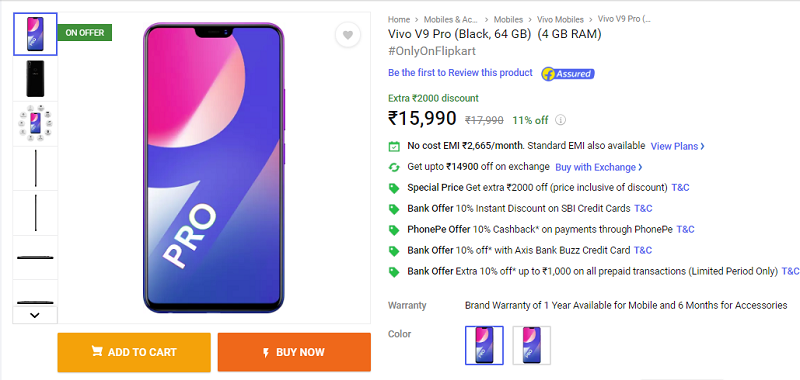Screen dimensions: 800x380
Task: Click the Flipkart Assured badge
Action: (x=568, y=74)
